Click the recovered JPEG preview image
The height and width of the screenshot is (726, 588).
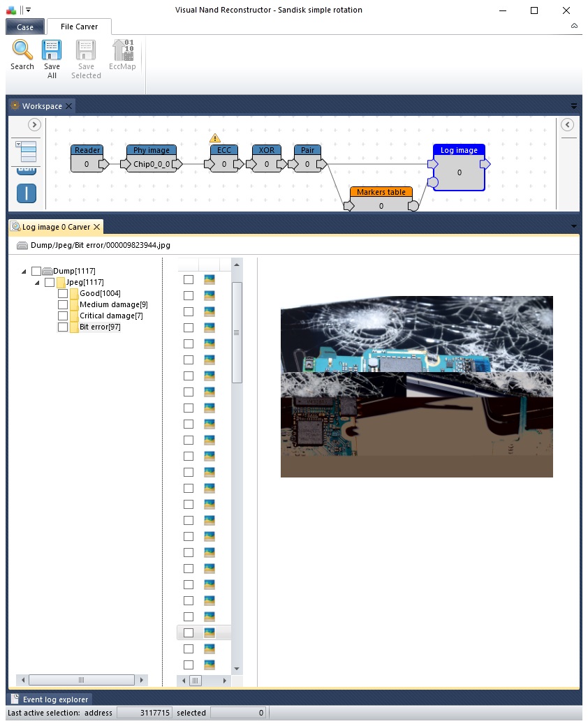pyautogui.click(x=416, y=387)
